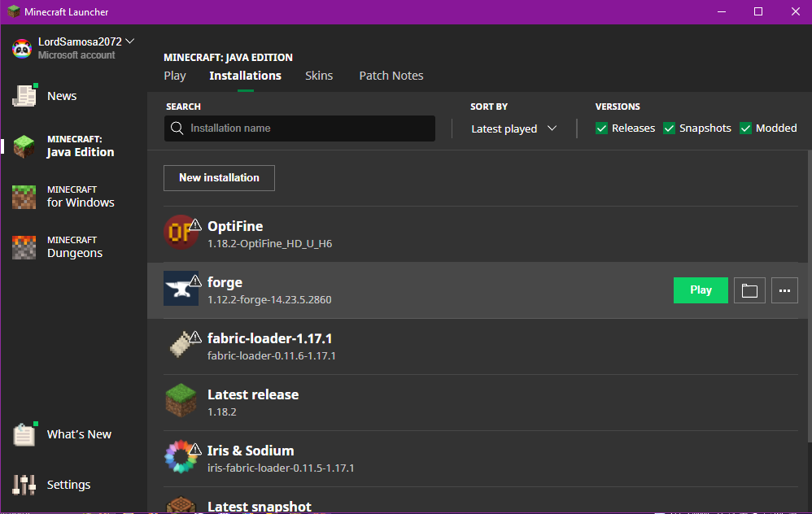Switch to the Skins tab
The height and width of the screenshot is (514, 812).
319,76
